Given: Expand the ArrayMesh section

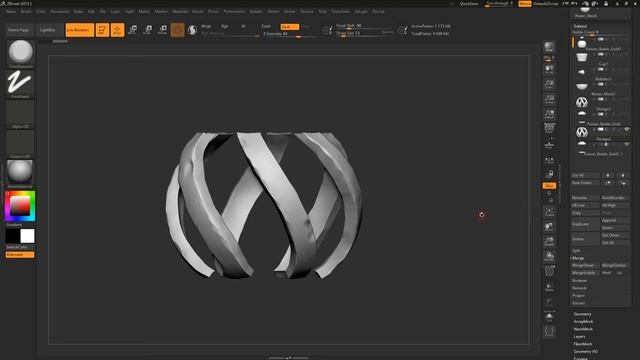Looking at the screenshot, I should point(583,322).
